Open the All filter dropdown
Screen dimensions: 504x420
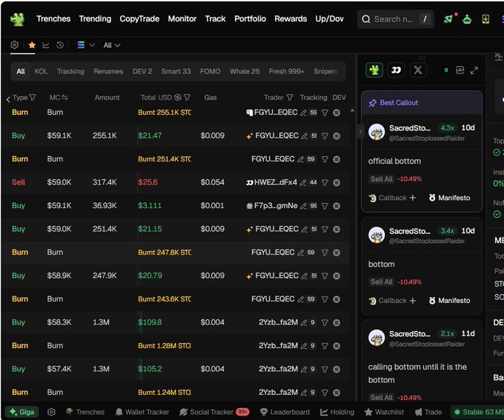click(111, 45)
